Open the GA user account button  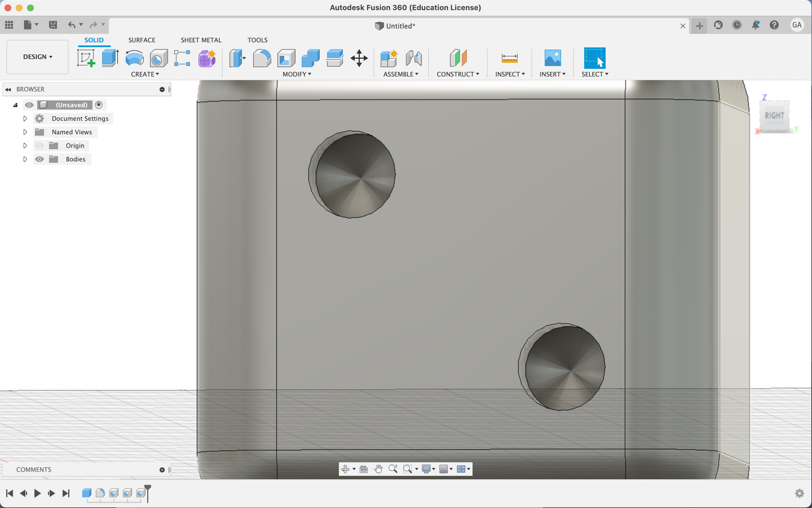tap(797, 25)
